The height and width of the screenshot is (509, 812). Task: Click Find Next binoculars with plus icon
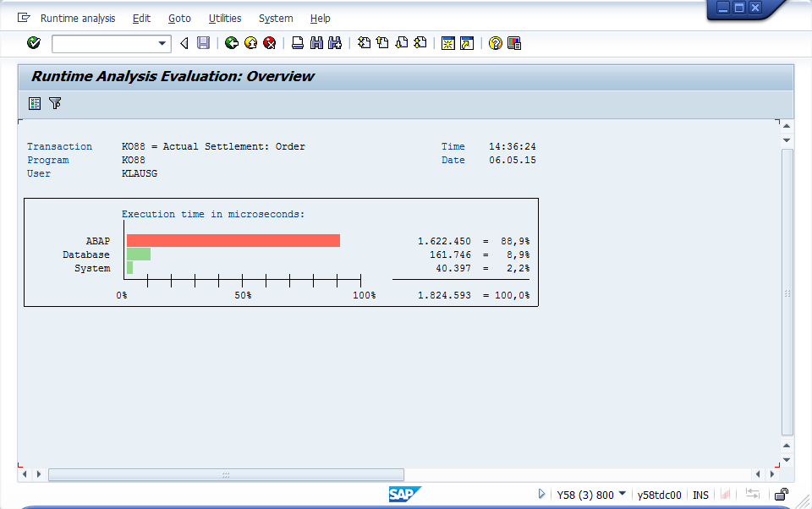click(x=335, y=43)
